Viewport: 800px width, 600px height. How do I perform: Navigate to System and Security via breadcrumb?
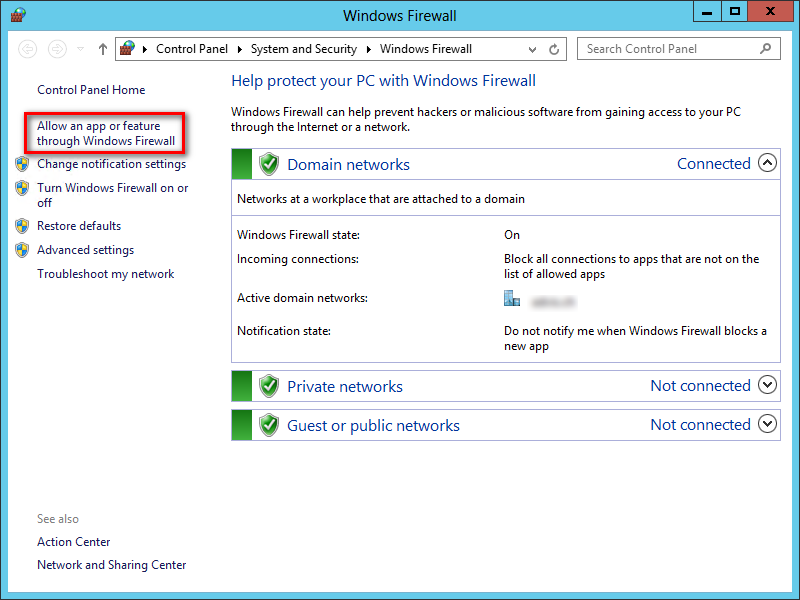click(x=304, y=48)
